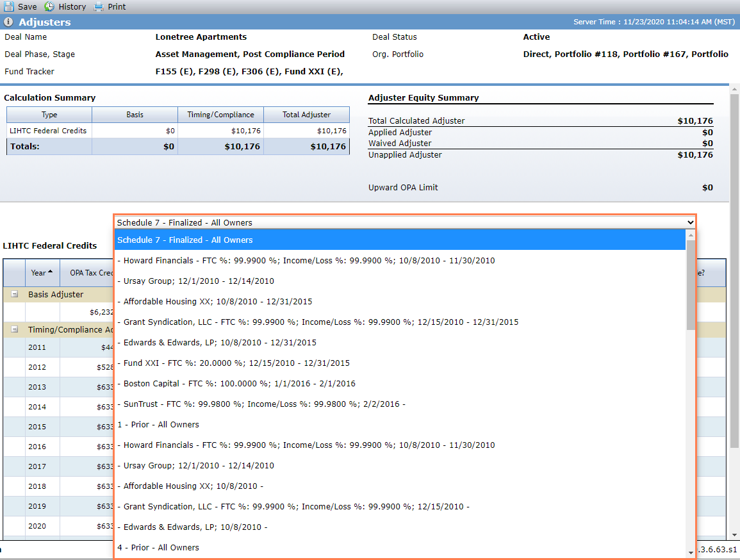Click the Fund Tracker value F155 (E), F298 (E)
Viewport: 740px width, 560px height.
[249, 71]
